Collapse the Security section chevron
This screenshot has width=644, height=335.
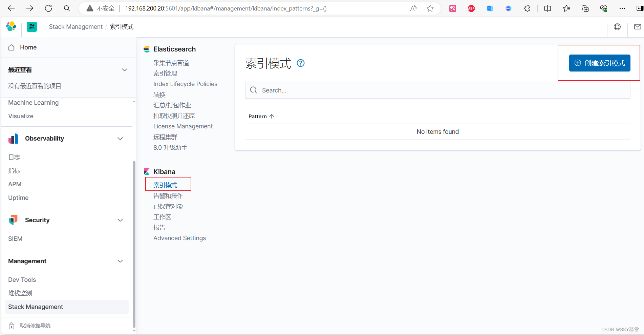coord(120,220)
